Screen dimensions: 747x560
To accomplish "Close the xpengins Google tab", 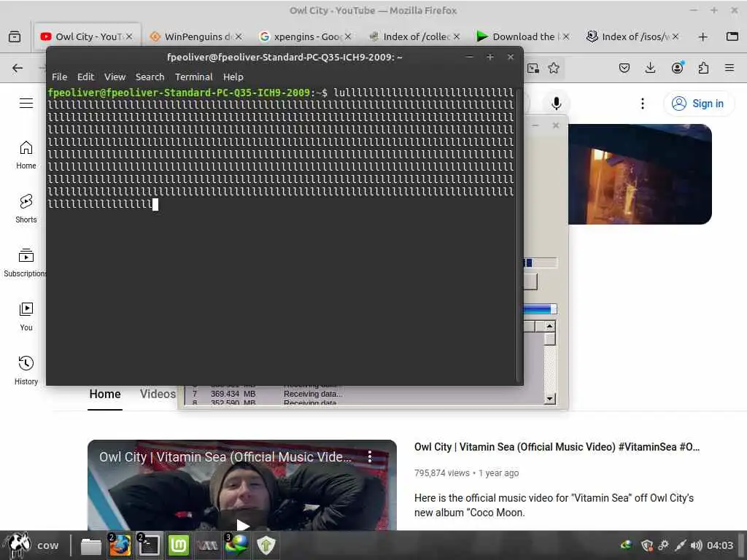I will click(x=348, y=36).
